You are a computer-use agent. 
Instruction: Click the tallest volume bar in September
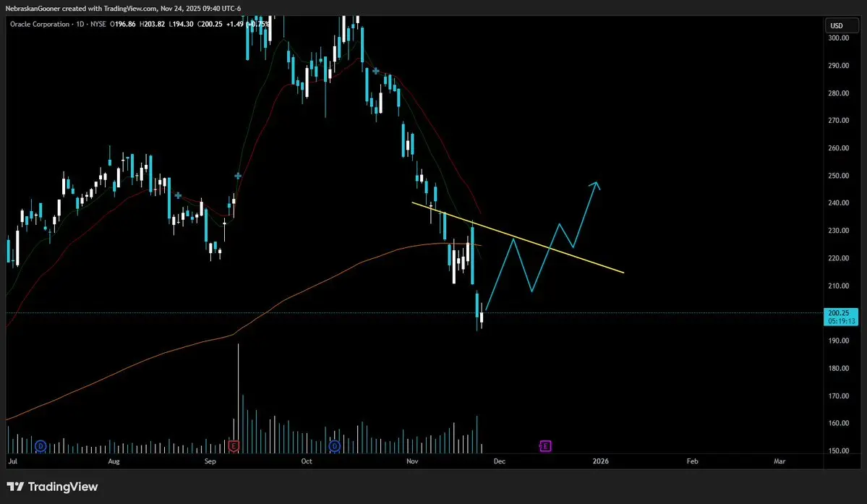239,398
